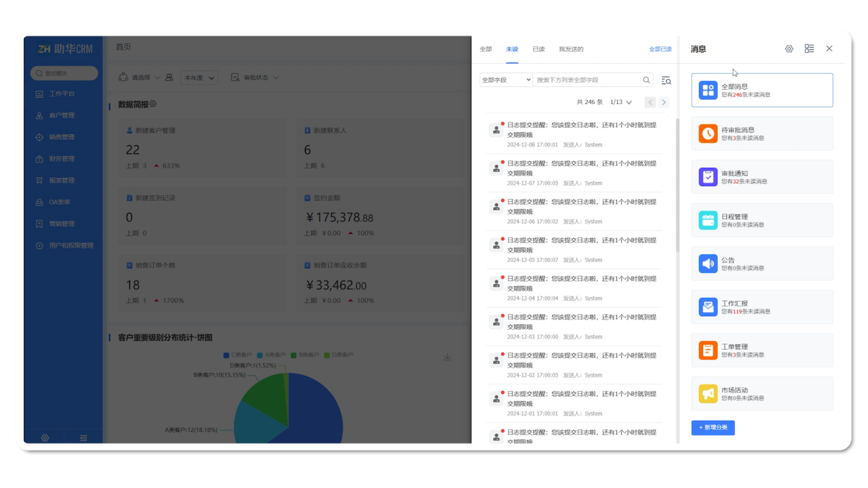
Task: Switch to the 已读 tab
Action: click(x=538, y=49)
